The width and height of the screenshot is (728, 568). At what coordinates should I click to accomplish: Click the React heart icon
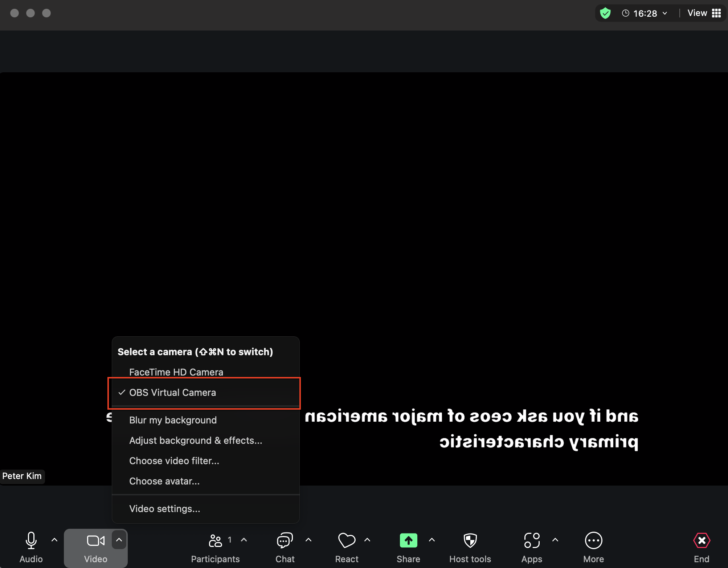347,540
